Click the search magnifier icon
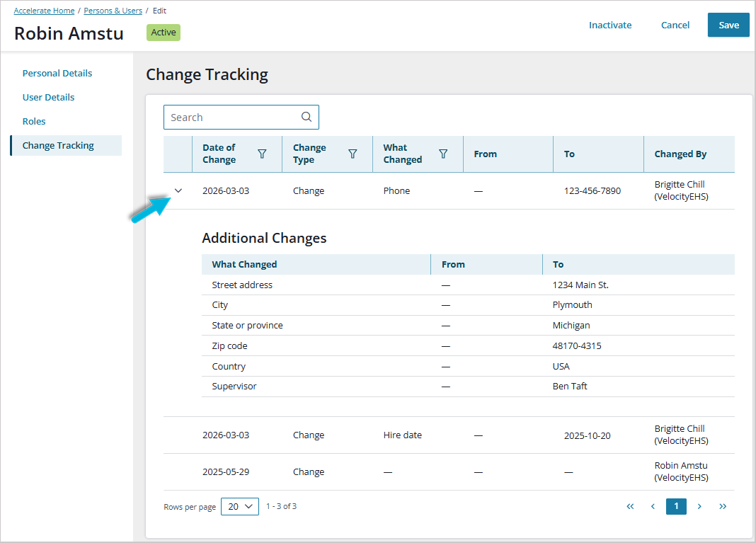 point(307,118)
